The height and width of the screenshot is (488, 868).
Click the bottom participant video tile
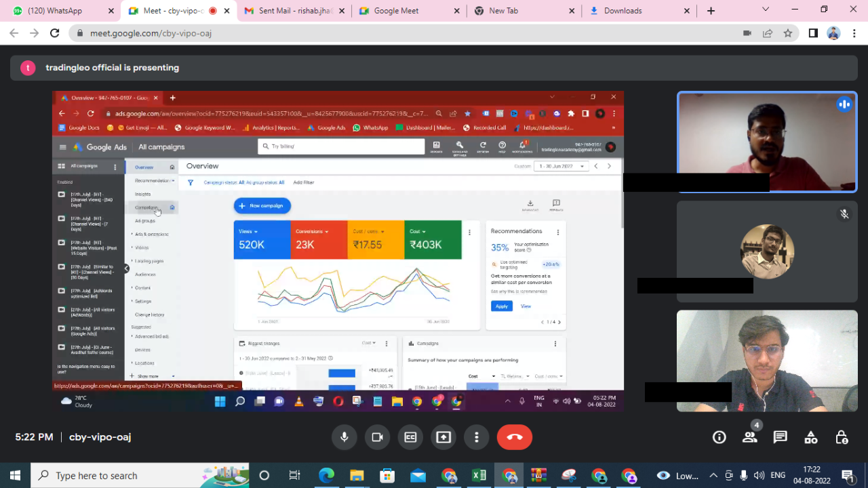point(767,361)
